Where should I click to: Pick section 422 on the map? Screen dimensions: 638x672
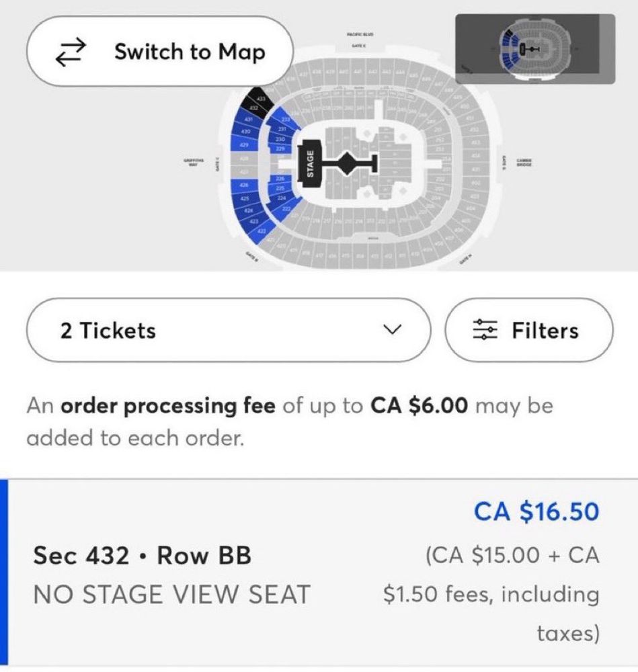tap(262, 231)
